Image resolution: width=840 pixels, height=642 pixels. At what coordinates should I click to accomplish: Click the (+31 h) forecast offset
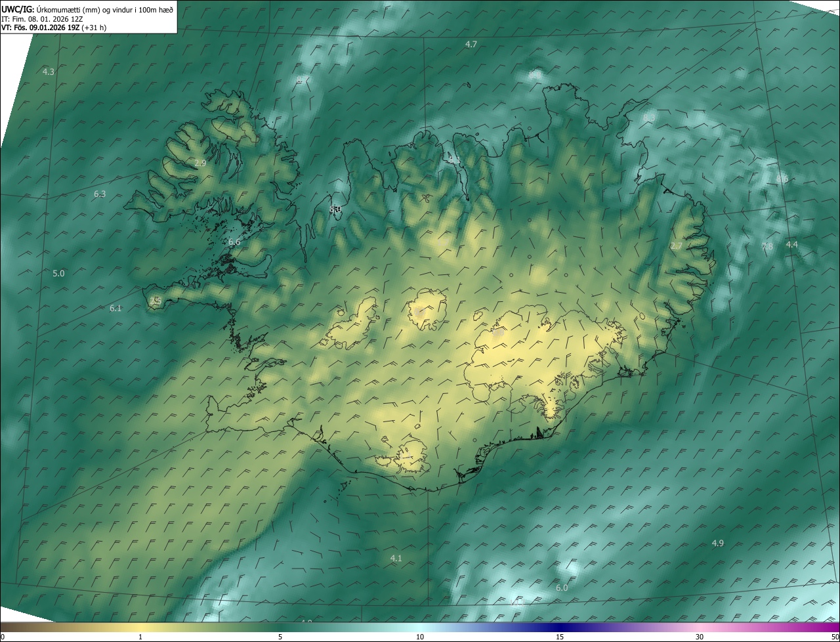click(94, 28)
